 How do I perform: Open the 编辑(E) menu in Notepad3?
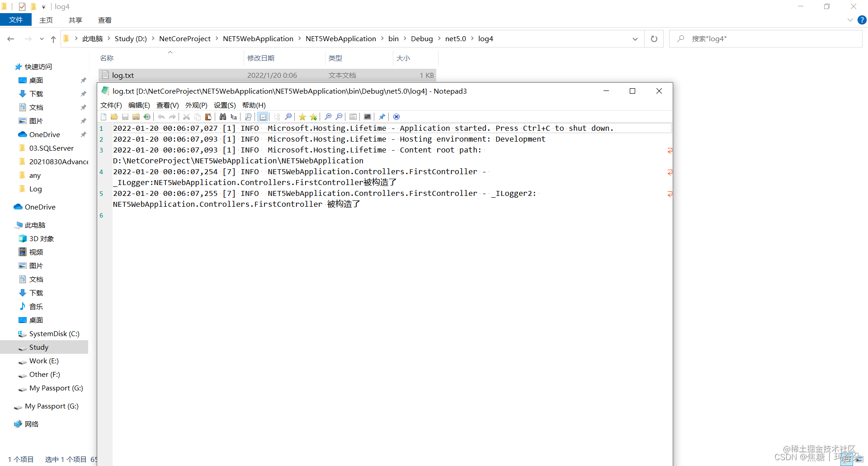(139, 105)
